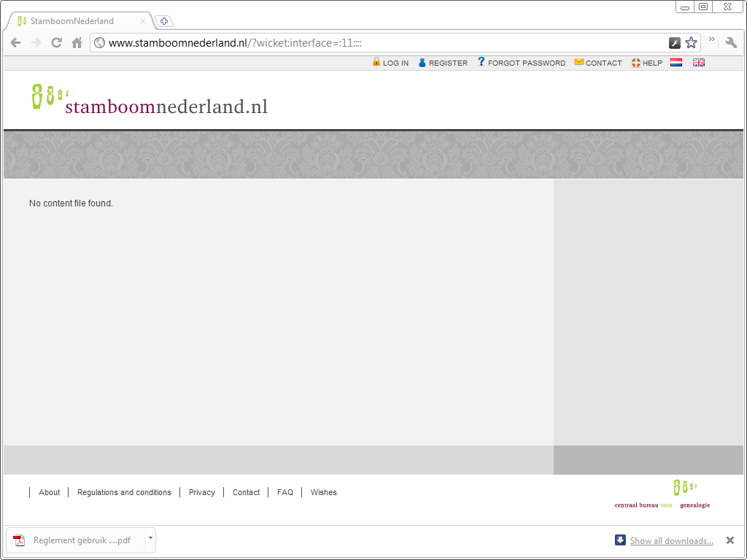Click the envelope icon beside CONTACT
Viewport: 747px width, 560px height.
click(x=578, y=62)
